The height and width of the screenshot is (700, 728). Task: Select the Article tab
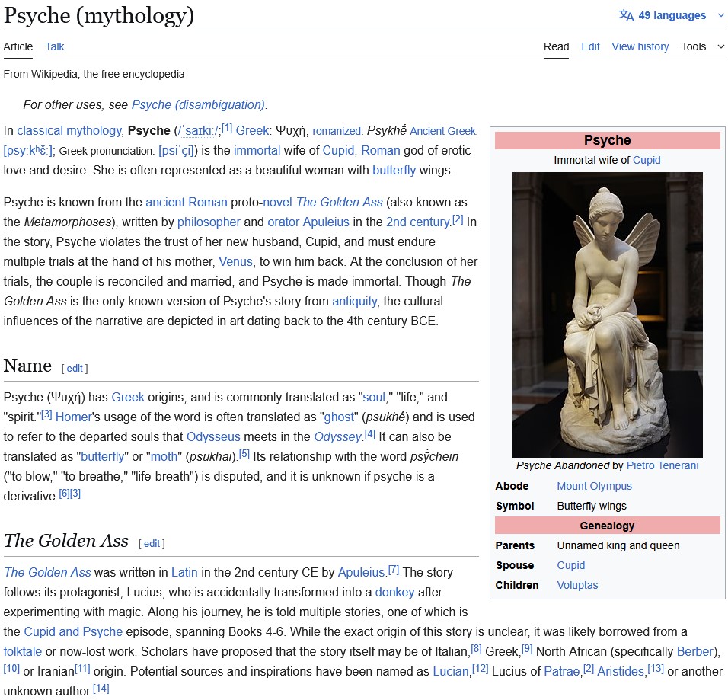tap(18, 46)
